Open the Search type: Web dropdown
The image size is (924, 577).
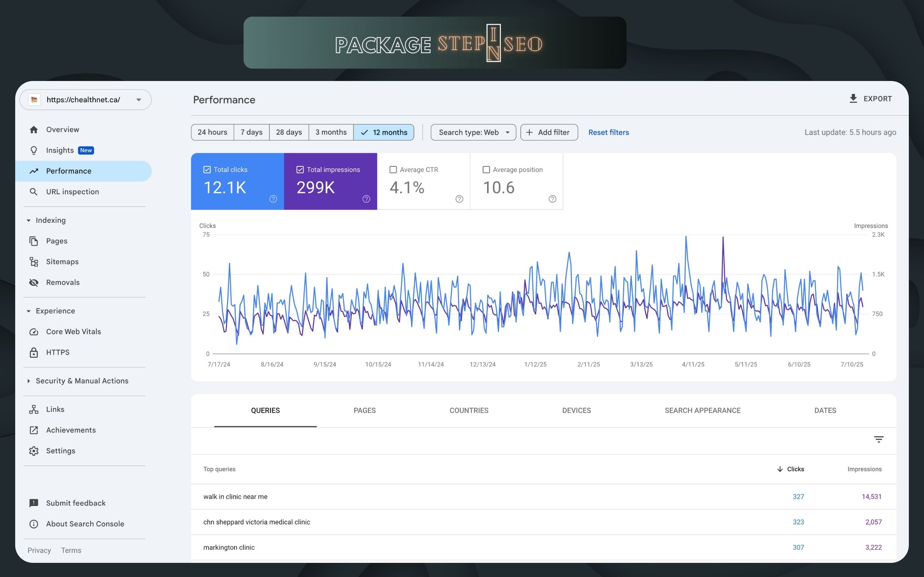click(473, 132)
